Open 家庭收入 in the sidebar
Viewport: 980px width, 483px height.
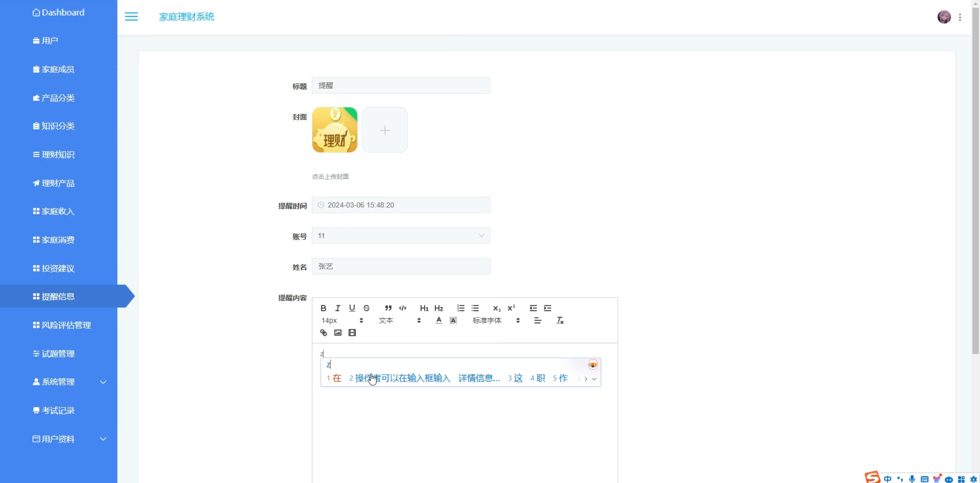[58, 211]
